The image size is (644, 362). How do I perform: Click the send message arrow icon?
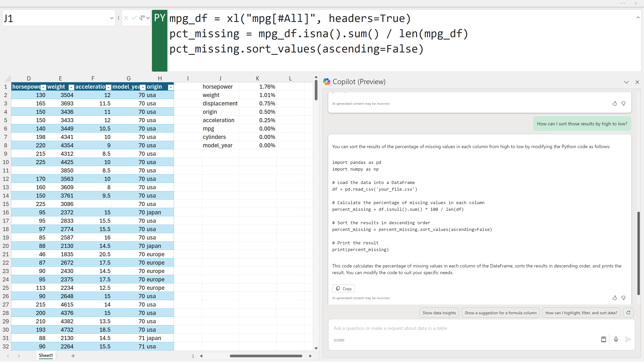click(x=628, y=340)
